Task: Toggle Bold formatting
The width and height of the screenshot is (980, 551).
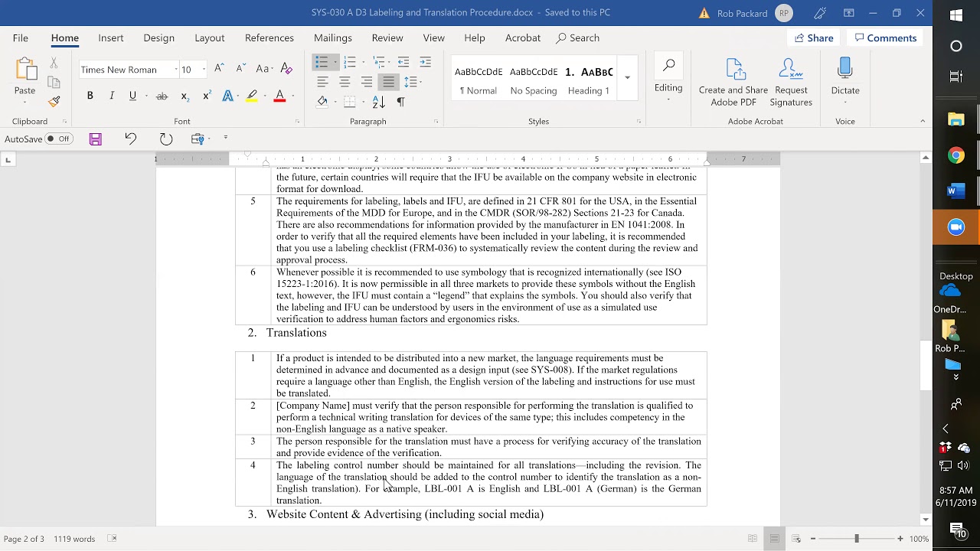Action: pos(90,96)
